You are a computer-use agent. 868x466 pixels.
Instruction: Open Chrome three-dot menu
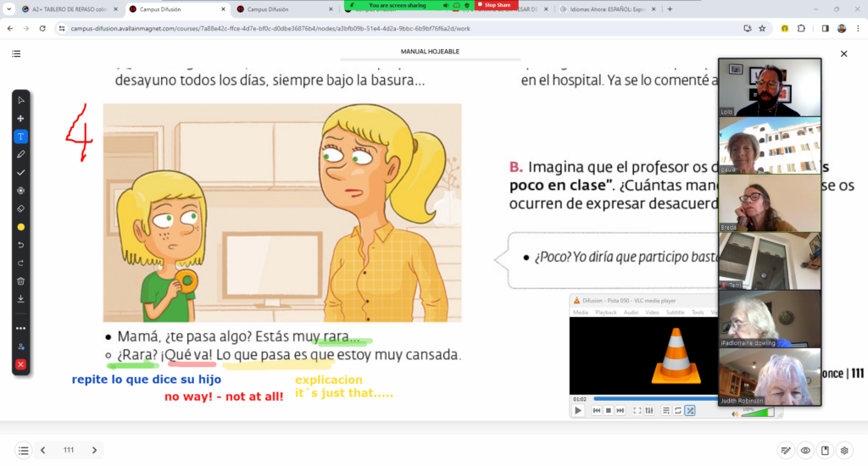(x=858, y=28)
